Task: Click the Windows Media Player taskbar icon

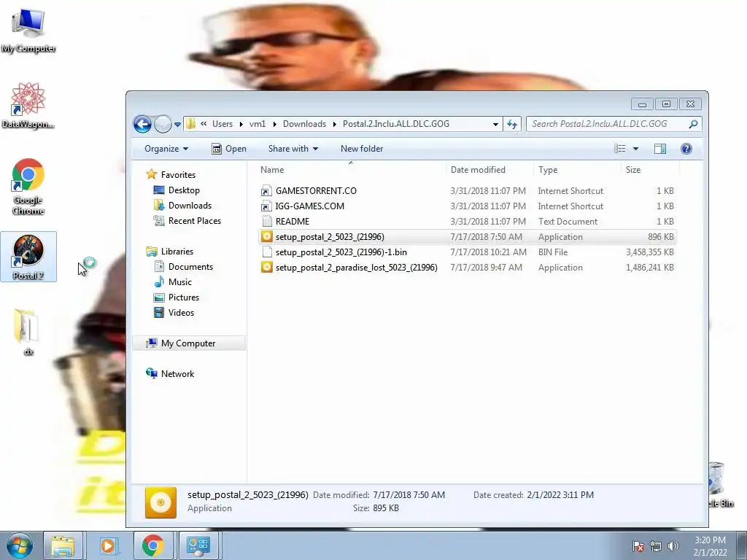Action: 108,545
